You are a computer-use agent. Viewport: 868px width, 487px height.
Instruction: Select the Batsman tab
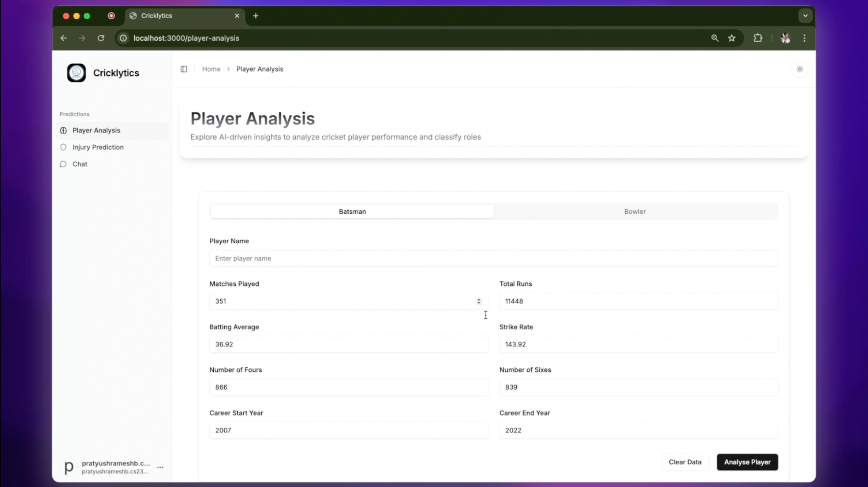[x=352, y=212]
